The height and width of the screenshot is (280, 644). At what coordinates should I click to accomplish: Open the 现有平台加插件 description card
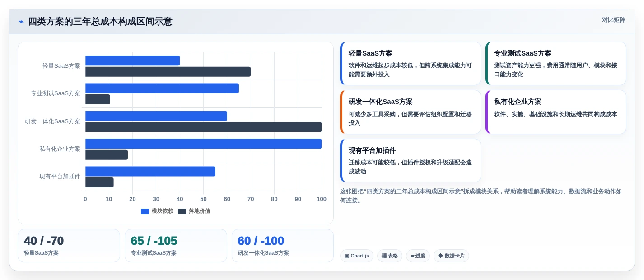coord(411,161)
